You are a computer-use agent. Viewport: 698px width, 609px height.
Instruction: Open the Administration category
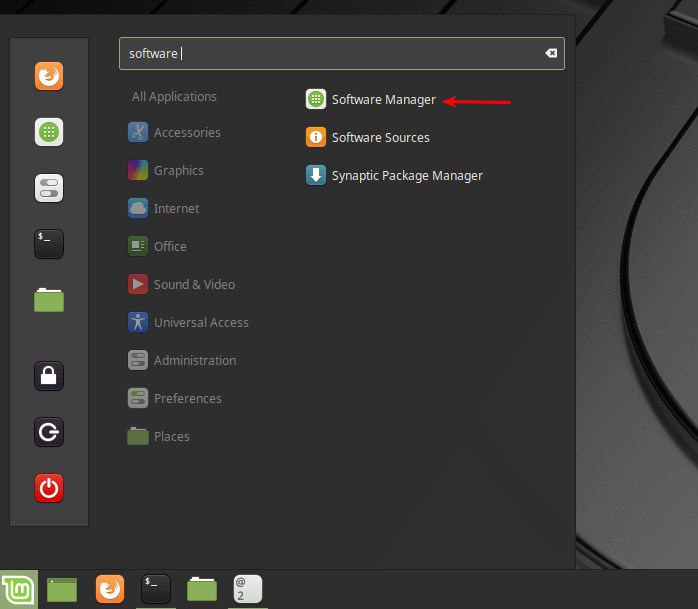coord(194,361)
